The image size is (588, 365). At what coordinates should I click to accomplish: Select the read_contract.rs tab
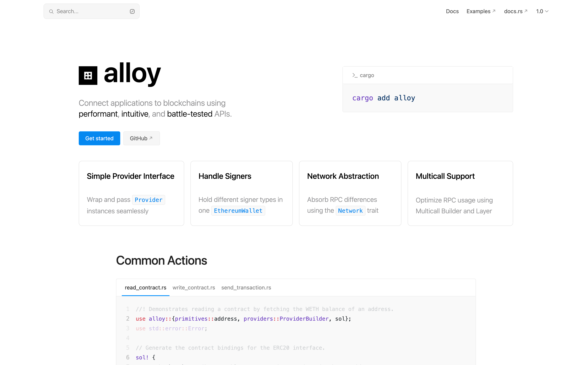(x=145, y=288)
